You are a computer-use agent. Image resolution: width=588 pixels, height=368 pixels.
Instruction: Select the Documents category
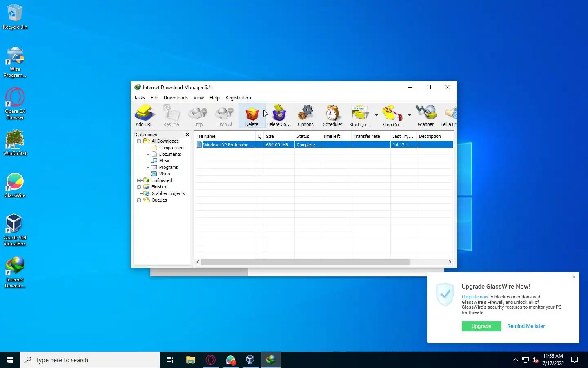click(170, 154)
